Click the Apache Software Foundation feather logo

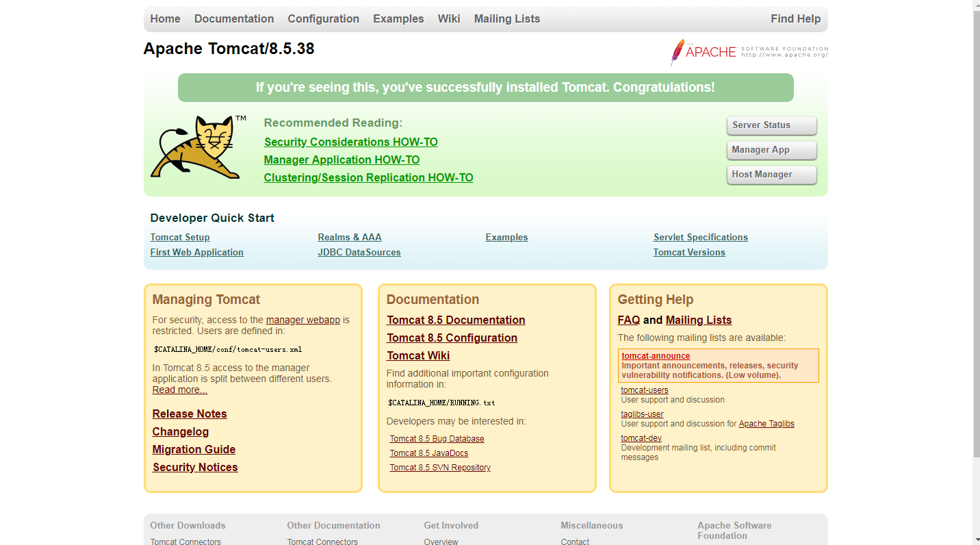[749, 52]
